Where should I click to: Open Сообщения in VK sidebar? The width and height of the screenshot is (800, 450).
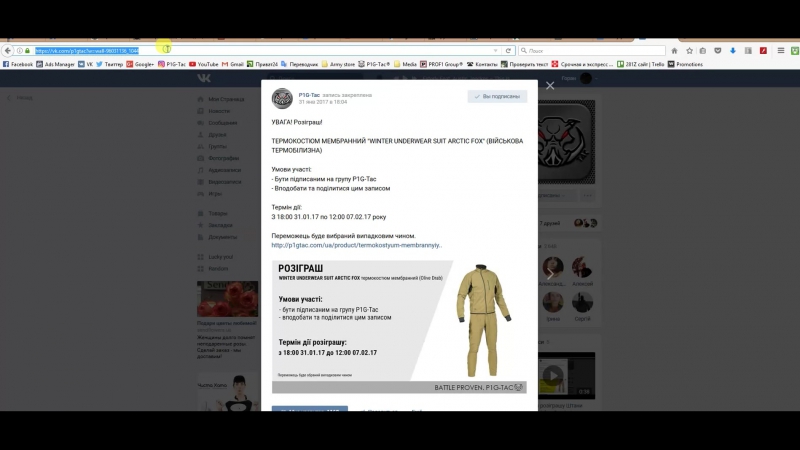(217, 123)
